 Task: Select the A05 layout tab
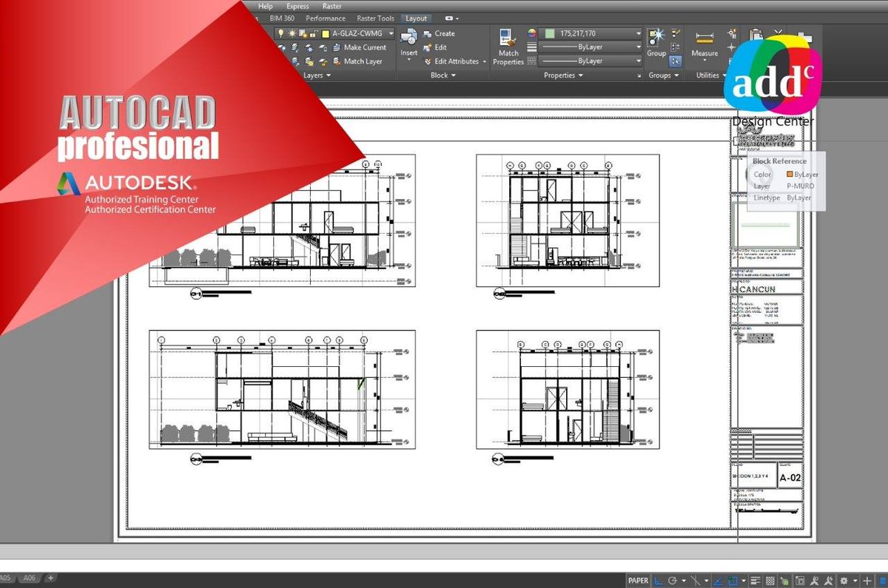click(x=7, y=578)
